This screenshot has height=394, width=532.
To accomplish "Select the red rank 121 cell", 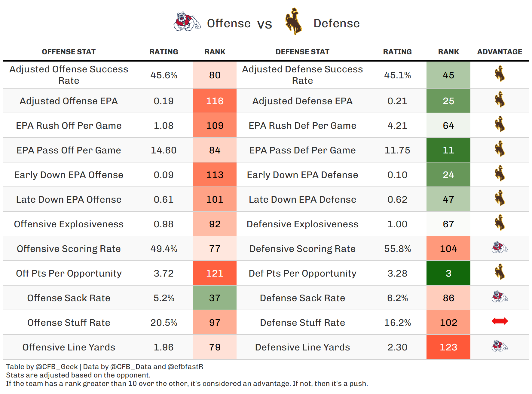I will click(x=215, y=273).
